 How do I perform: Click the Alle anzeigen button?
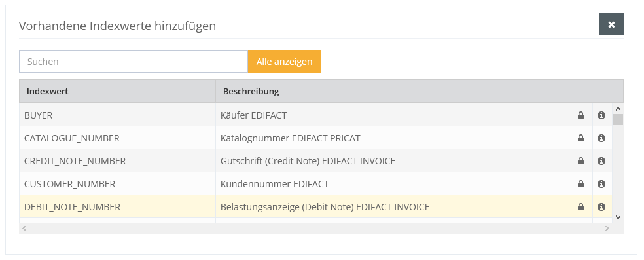284,62
